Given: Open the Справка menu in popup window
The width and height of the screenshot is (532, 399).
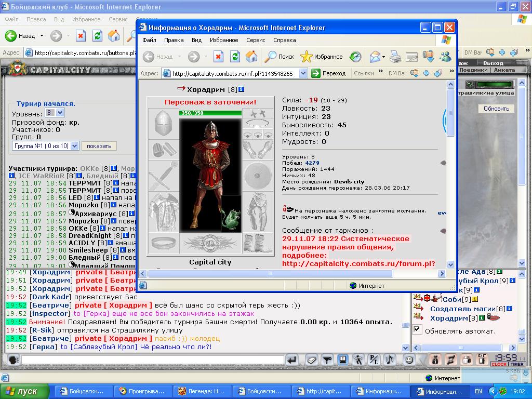Looking at the screenshot, I should click(x=284, y=40).
